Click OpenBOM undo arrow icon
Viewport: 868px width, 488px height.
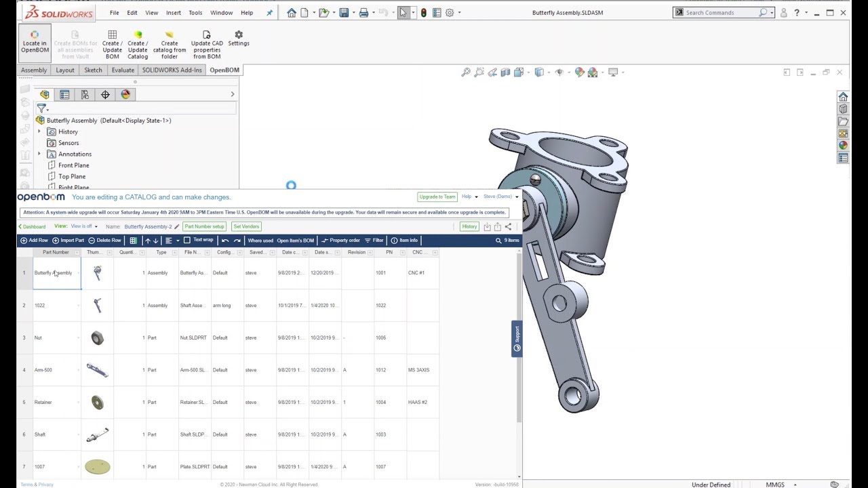click(225, 241)
